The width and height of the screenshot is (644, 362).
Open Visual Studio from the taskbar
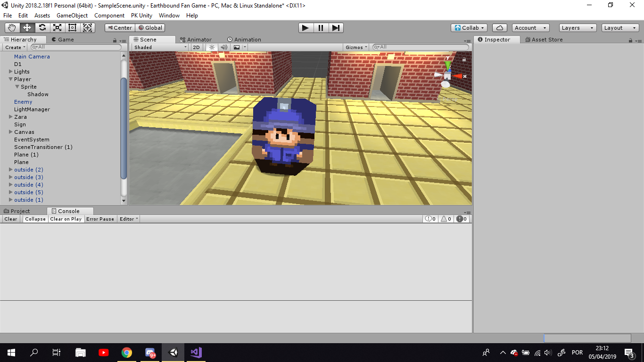click(x=196, y=353)
